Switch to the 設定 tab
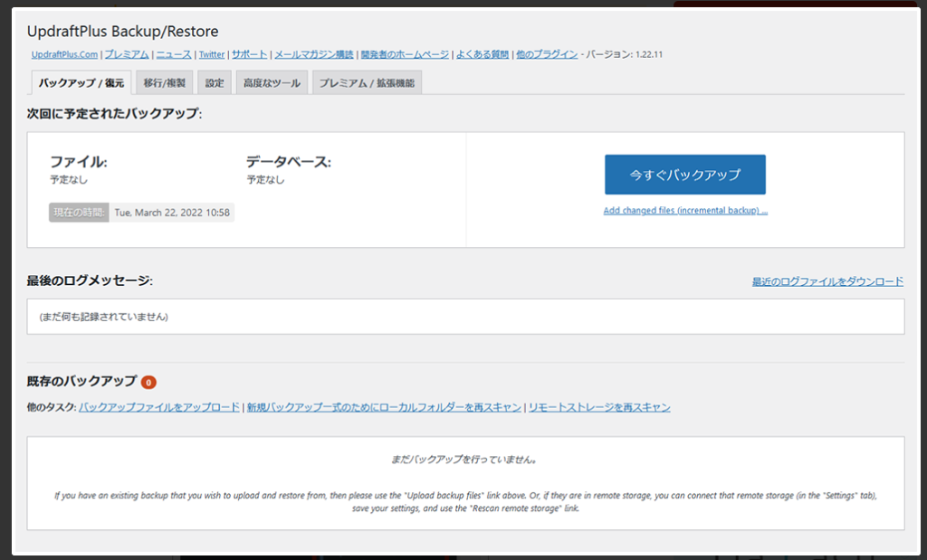Screen dimensions: 927x560 click(x=215, y=82)
